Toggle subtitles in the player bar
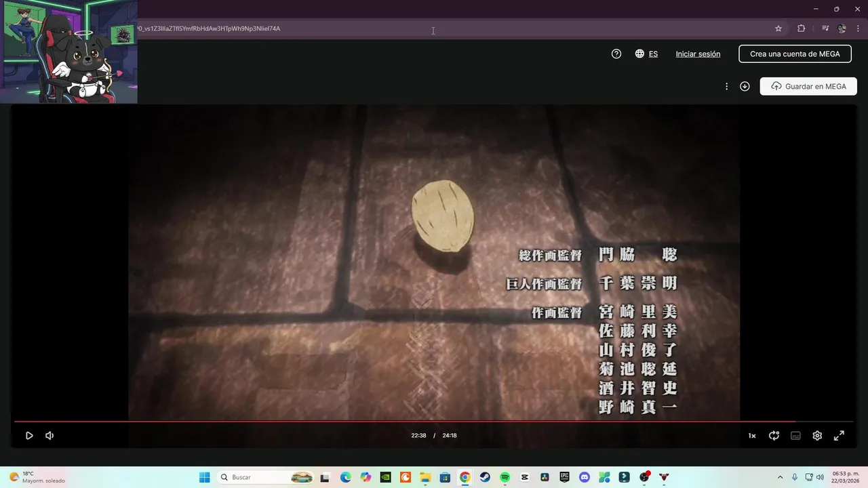 tap(795, 436)
